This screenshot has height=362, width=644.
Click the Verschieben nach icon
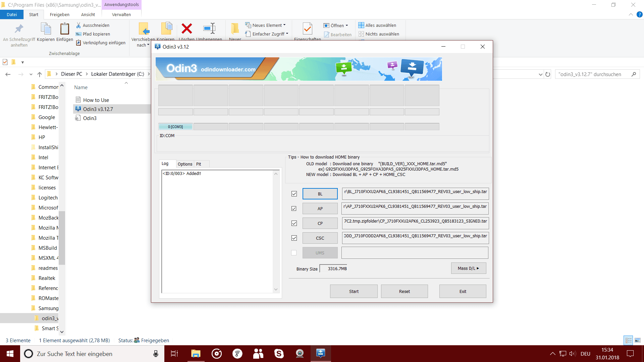(144, 29)
